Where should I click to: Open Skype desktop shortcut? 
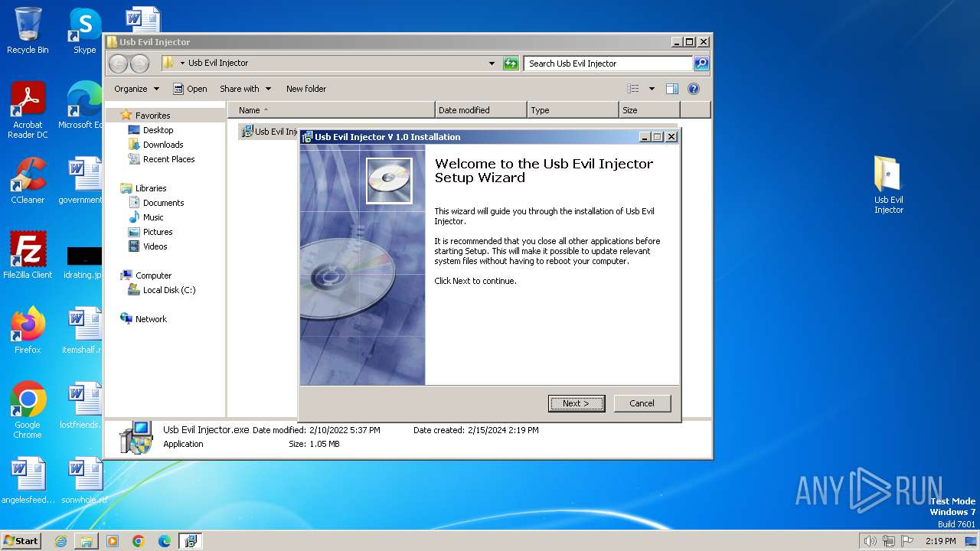coord(84,31)
